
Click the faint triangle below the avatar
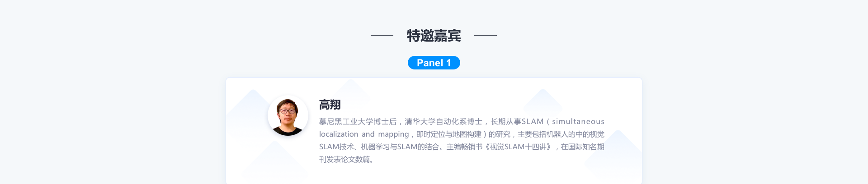coord(274,159)
